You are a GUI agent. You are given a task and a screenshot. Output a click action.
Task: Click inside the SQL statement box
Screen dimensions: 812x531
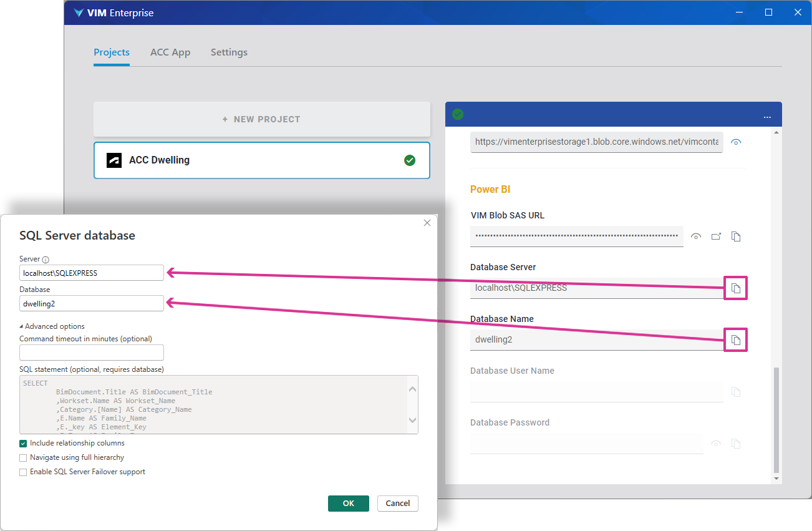213,404
